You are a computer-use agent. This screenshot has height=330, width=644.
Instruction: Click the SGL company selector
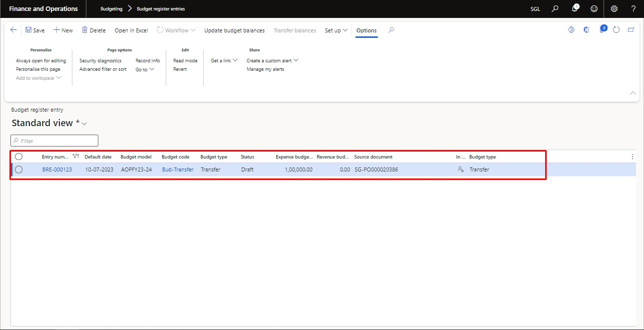(x=535, y=9)
